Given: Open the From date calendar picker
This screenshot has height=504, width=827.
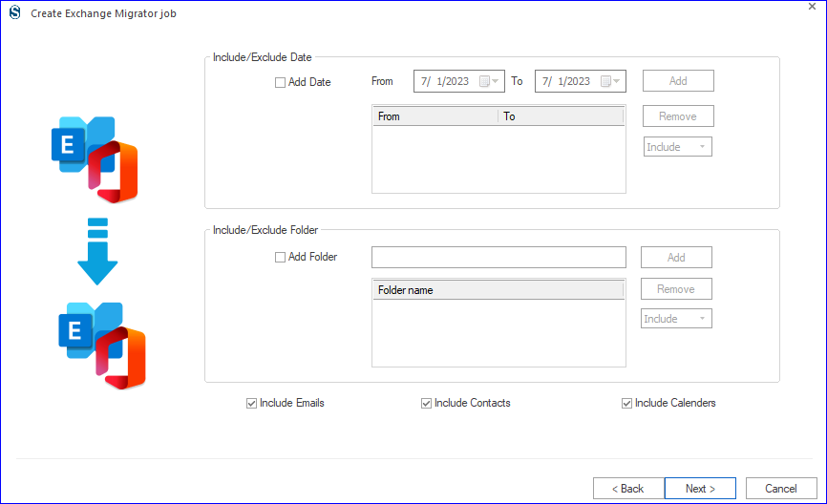Looking at the screenshot, I should pyautogui.click(x=489, y=81).
